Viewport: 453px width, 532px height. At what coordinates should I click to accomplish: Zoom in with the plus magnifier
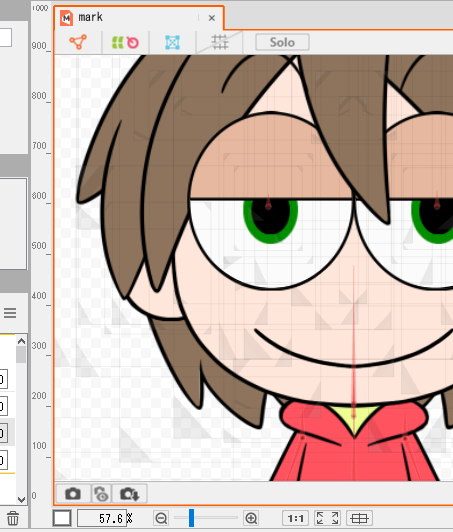point(251,518)
